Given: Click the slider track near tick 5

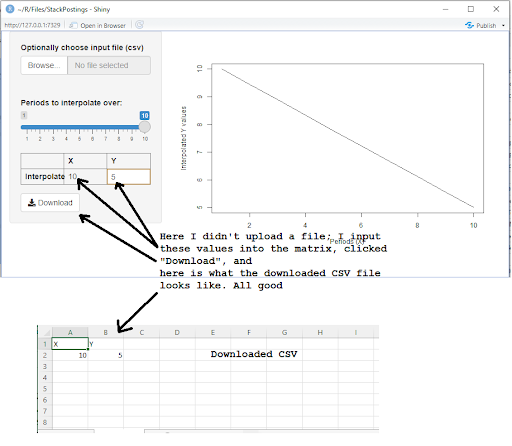Looking at the screenshot, I should (x=79, y=127).
